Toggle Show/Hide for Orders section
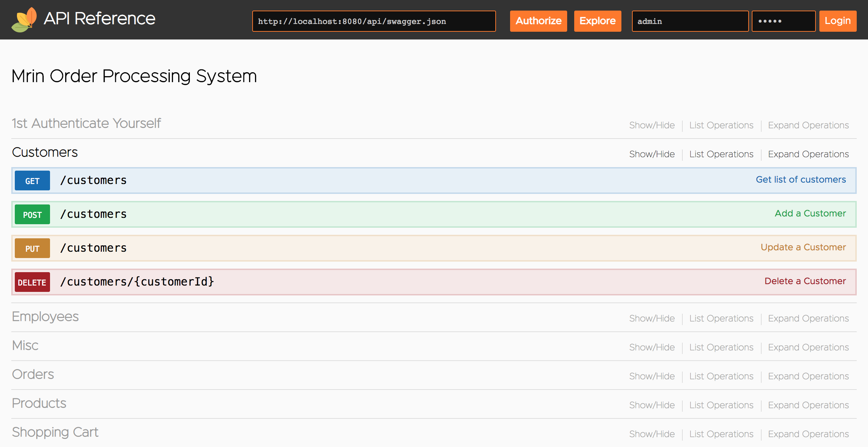868x447 pixels. coord(652,376)
